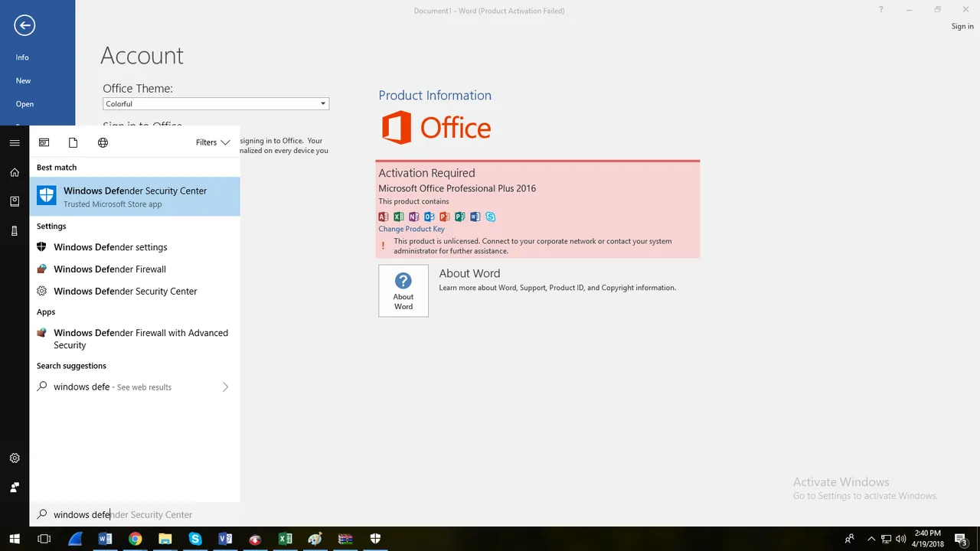Screen dimensions: 980x551
Task: Open Windows Defender shield on the taskbar
Action: pos(375,539)
